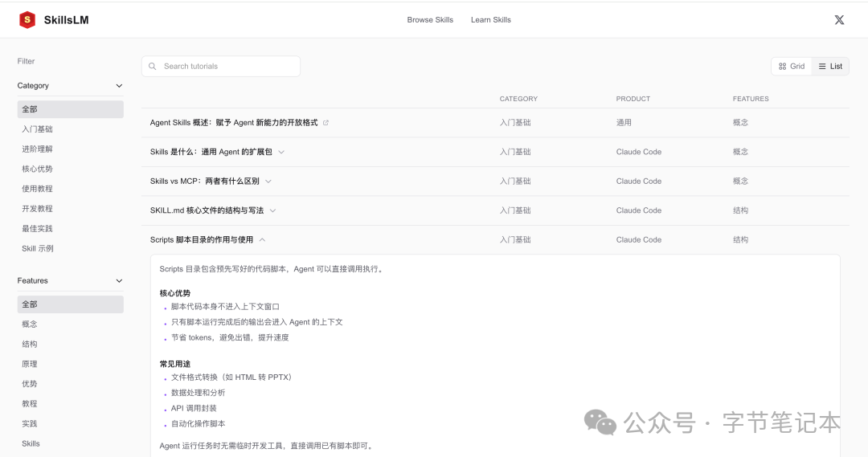
Task: Click the FEATURES column header
Action: [x=751, y=99]
